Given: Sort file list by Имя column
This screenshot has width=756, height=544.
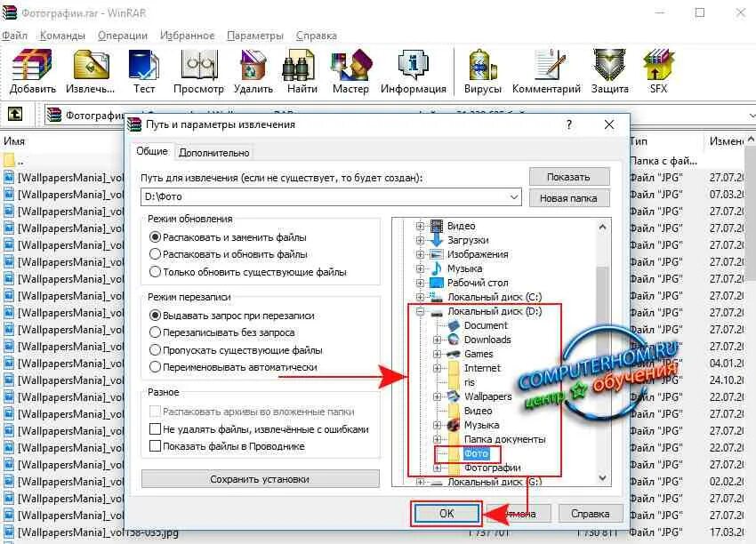Looking at the screenshot, I should (14, 141).
